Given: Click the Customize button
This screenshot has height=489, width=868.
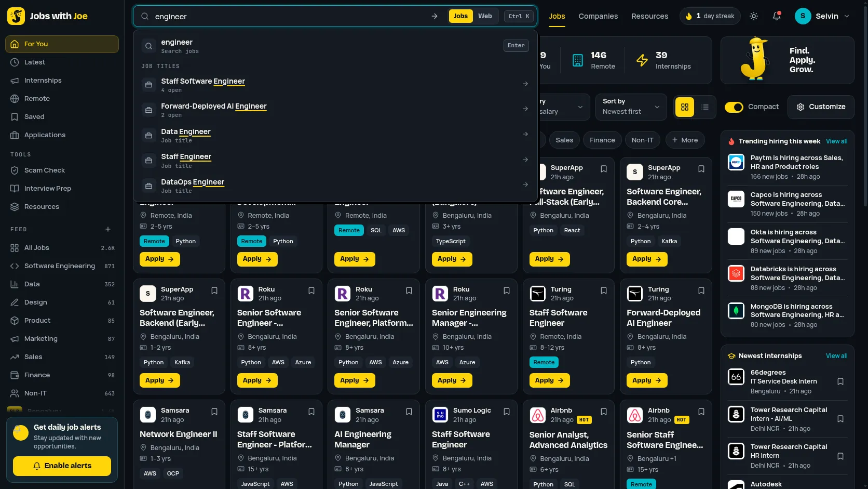Looking at the screenshot, I should 821,107.
